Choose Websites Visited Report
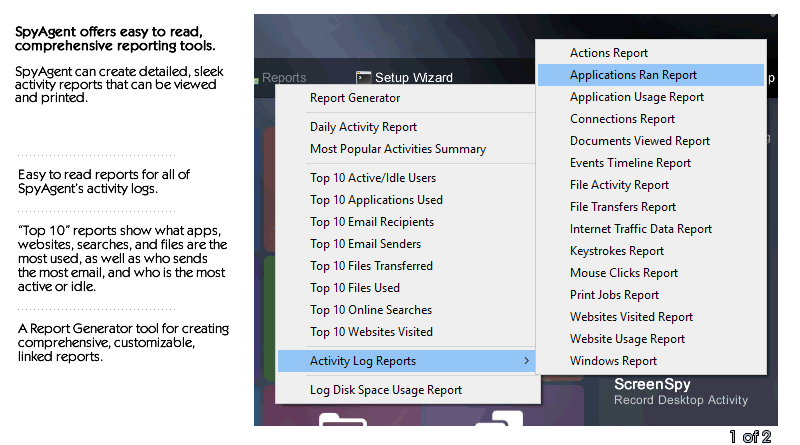Viewport: 800px width, 445px height. pos(651,316)
